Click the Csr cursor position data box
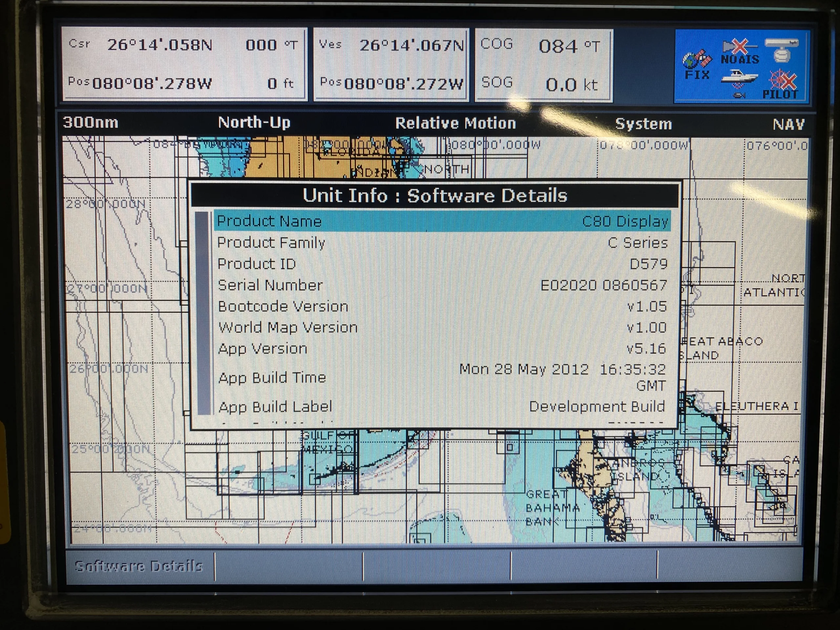Screen dimensions: 840x630 click(184, 64)
